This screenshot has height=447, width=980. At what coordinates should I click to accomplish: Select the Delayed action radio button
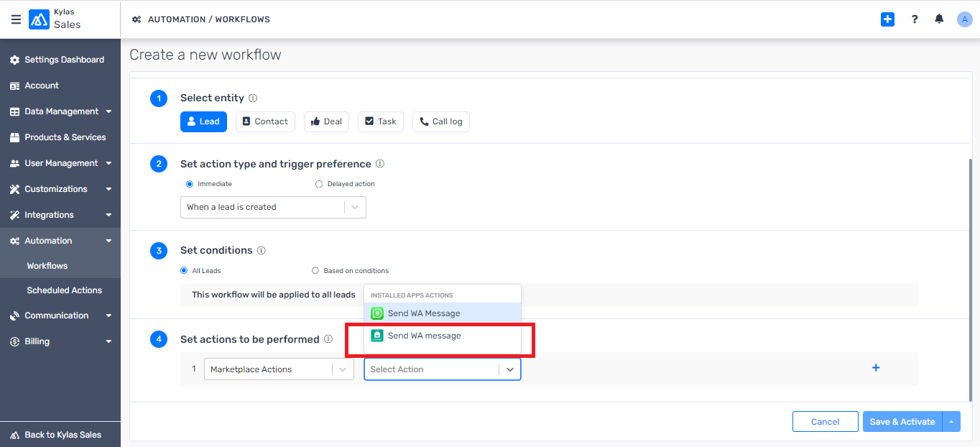[x=318, y=183]
